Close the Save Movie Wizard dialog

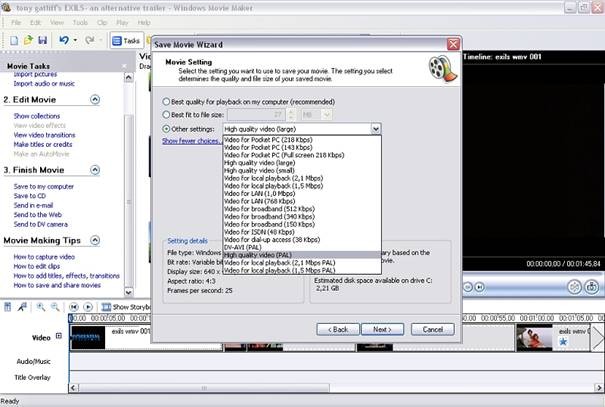453,44
